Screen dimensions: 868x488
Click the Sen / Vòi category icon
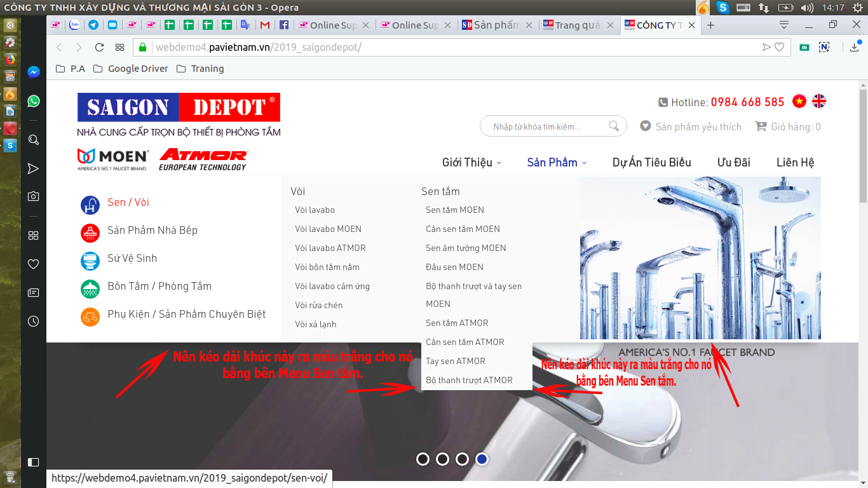click(90, 205)
